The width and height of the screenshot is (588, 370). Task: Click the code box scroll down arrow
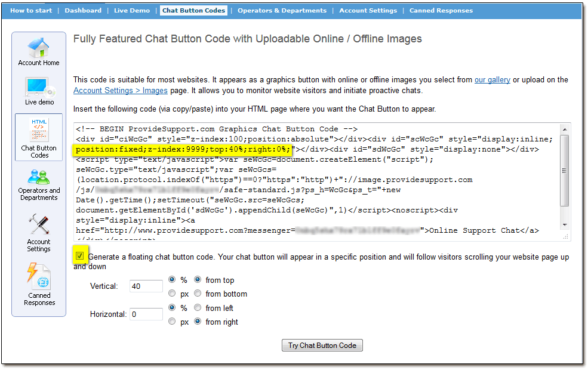[565, 225]
